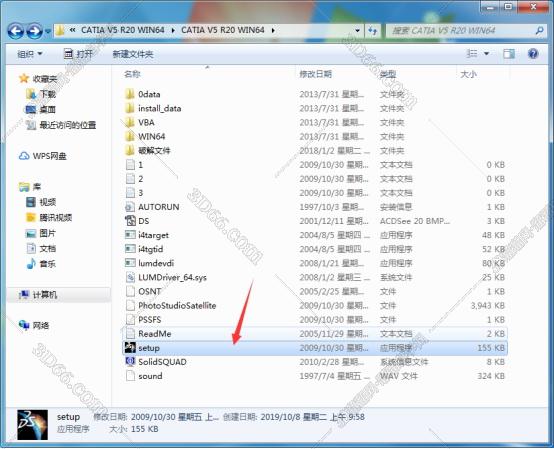Select 收藏夹 in navigation pane
554x449 pixels.
coord(38,79)
